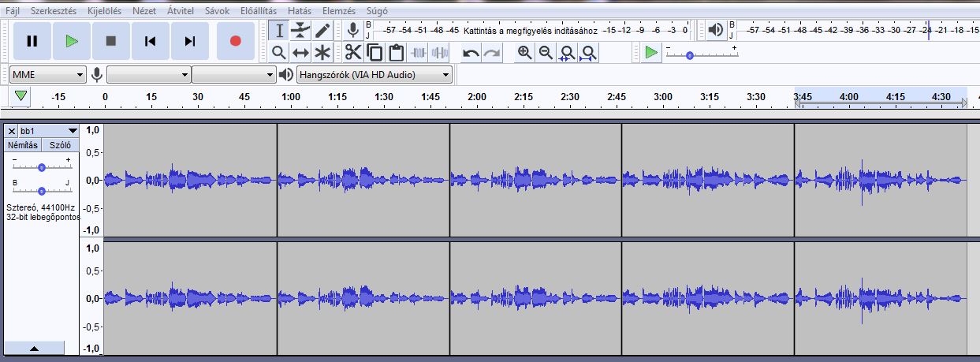
Task: Choose the Time Shift tool
Action: tap(300, 53)
